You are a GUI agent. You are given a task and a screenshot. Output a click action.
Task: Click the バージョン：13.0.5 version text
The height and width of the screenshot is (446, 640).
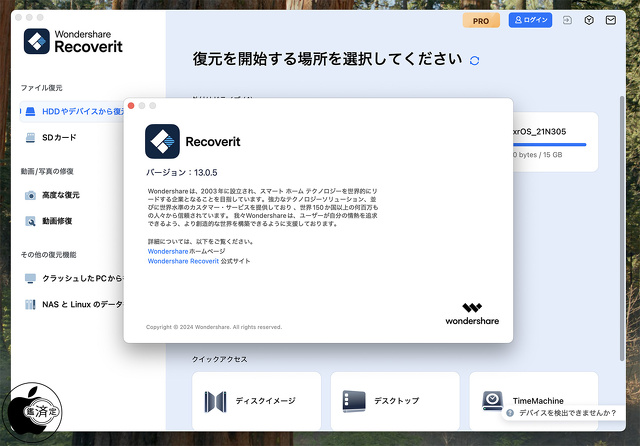pyautogui.click(x=182, y=173)
